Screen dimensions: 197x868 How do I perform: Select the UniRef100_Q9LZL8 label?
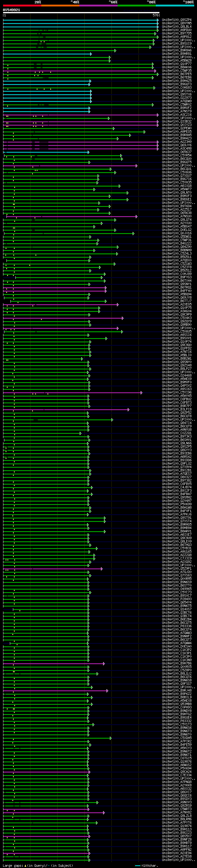tap(177, 816)
